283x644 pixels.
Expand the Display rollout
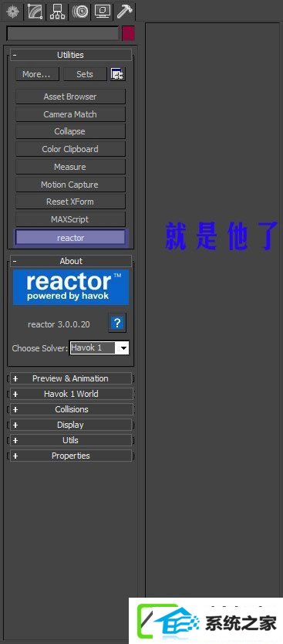tap(70, 425)
